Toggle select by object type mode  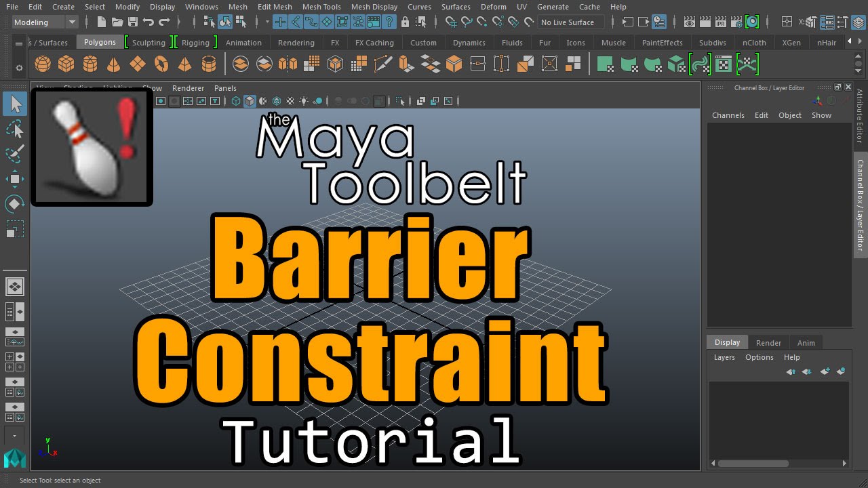coord(225,22)
